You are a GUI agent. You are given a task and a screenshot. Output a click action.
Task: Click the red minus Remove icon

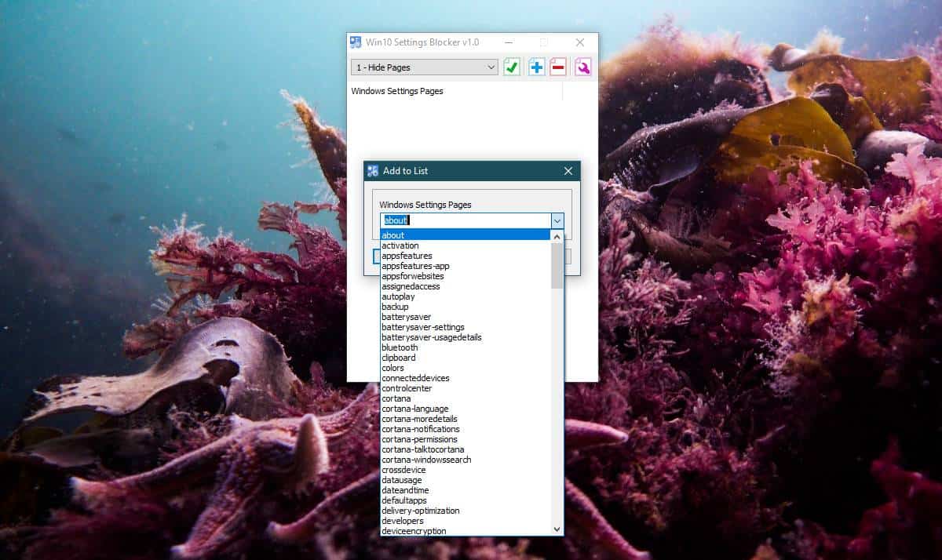coord(558,67)
